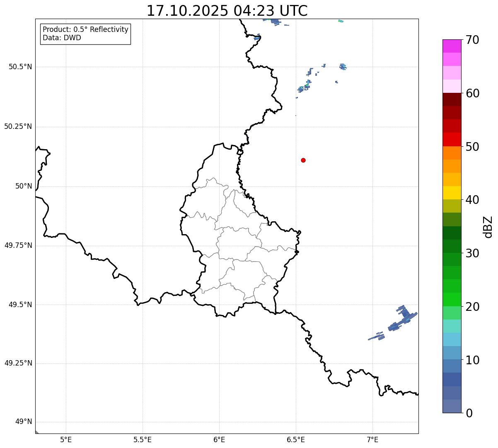Viewport: 498px width, 448px height.
Task: Click the 20 colorbar tick value
Action: 472,307
